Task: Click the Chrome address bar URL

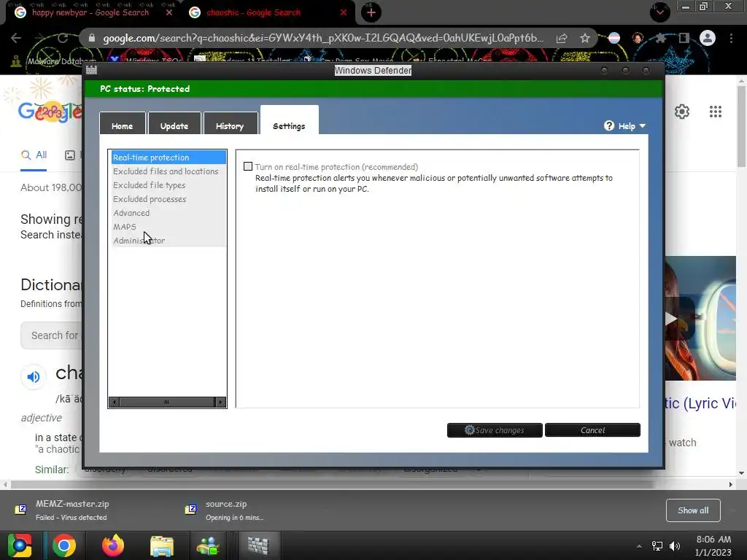Action: [323, 38]
